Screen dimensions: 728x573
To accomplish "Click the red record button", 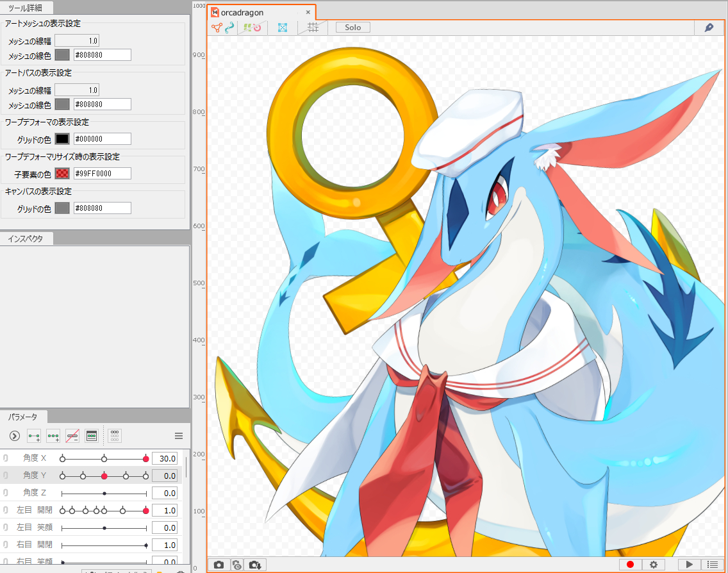I will click(630, 564).
